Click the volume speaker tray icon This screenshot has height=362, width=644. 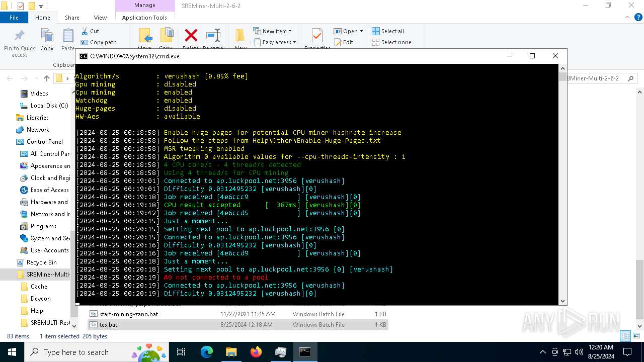[579, 352]
